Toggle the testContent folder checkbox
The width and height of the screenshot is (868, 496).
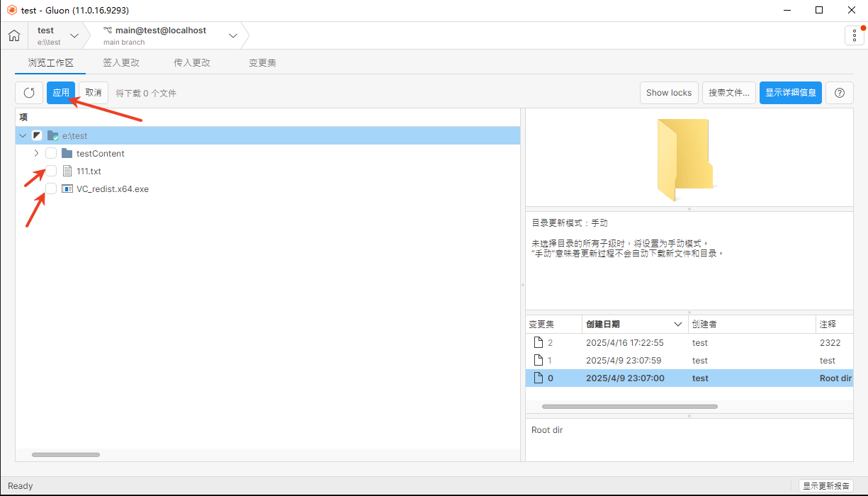pyautogui.click(x=51, y=154)
